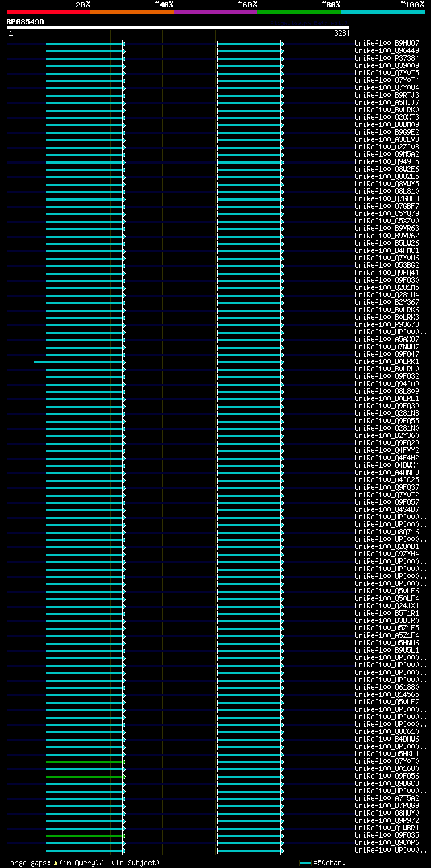Open hit UniRef100_B9HUQ7
This screenshot has width=431, height=868.
[x=387, y=44]
